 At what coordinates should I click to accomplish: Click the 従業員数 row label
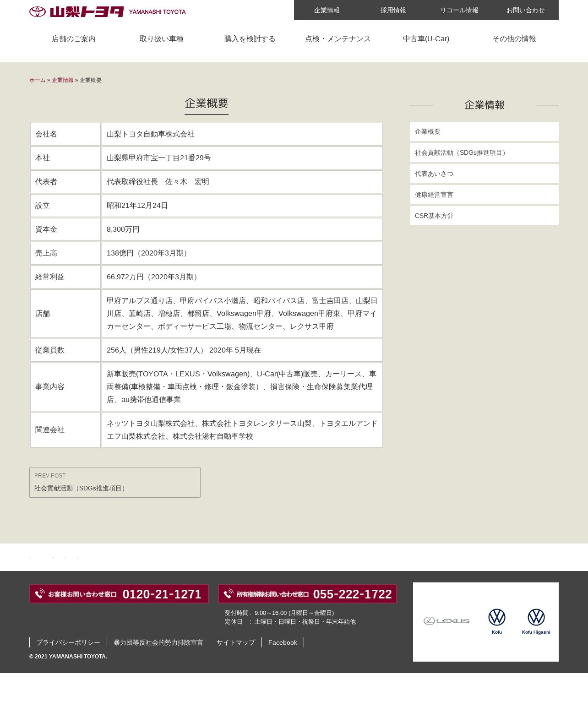(x=65, y=350)
